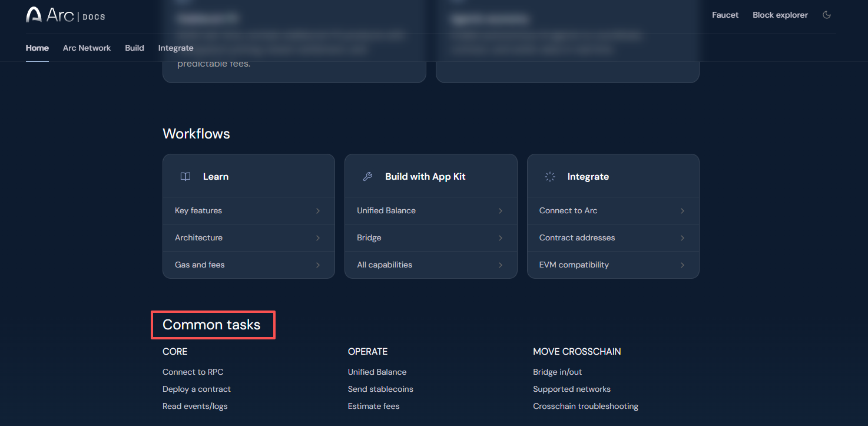
Task: Click the Learn book icon
Action: (x=185, y=176)
